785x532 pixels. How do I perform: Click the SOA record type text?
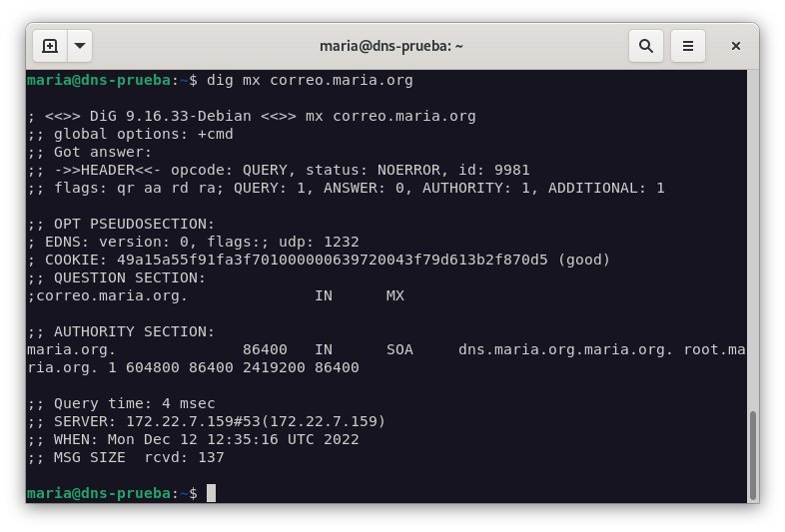pyautogui.click(x=399, y=349)
